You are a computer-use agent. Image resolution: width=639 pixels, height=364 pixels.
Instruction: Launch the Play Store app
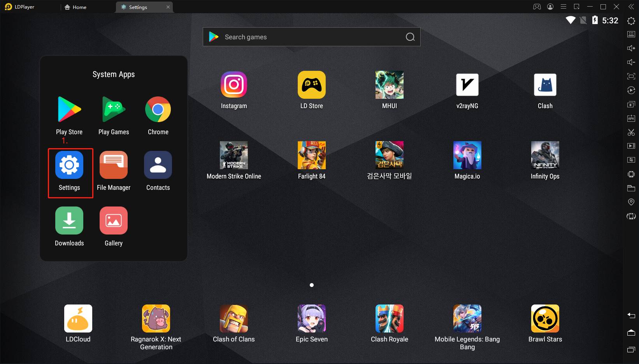tap(69, 110)
